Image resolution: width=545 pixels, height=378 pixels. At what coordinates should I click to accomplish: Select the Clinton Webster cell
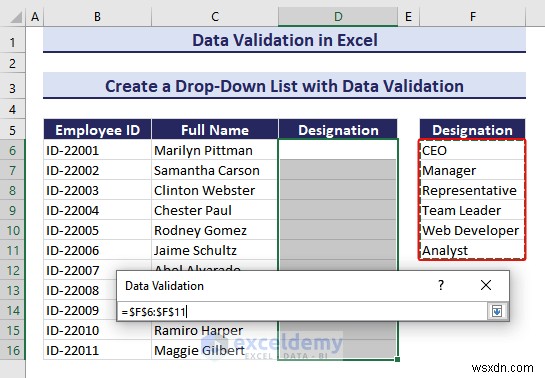click(x=215, y=190)
